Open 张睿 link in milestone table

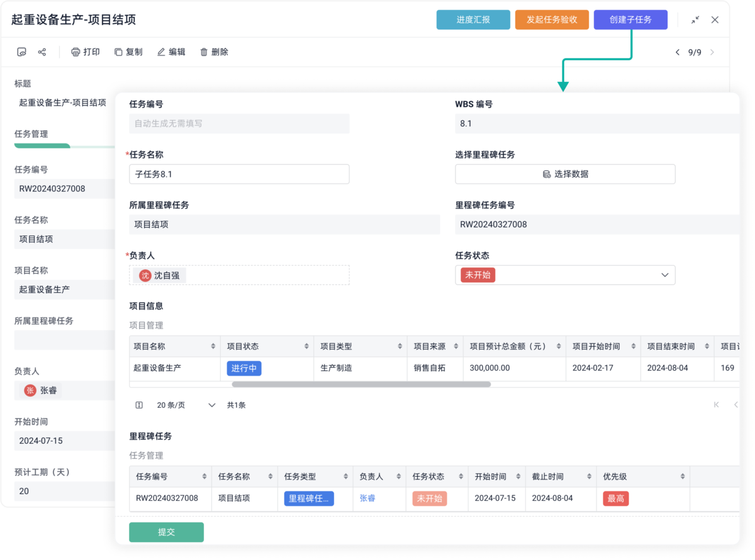pyautogui.click(x=367, y=498)
